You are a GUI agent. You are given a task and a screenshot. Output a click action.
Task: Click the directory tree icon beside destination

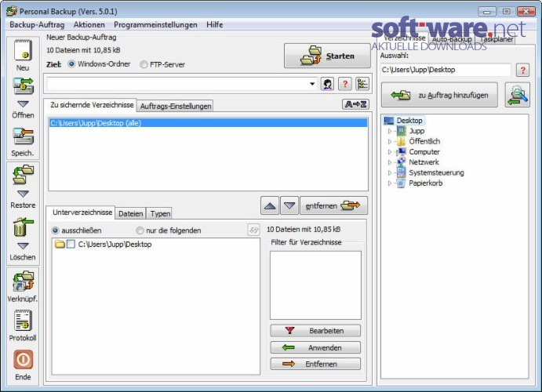pos(362,84)
